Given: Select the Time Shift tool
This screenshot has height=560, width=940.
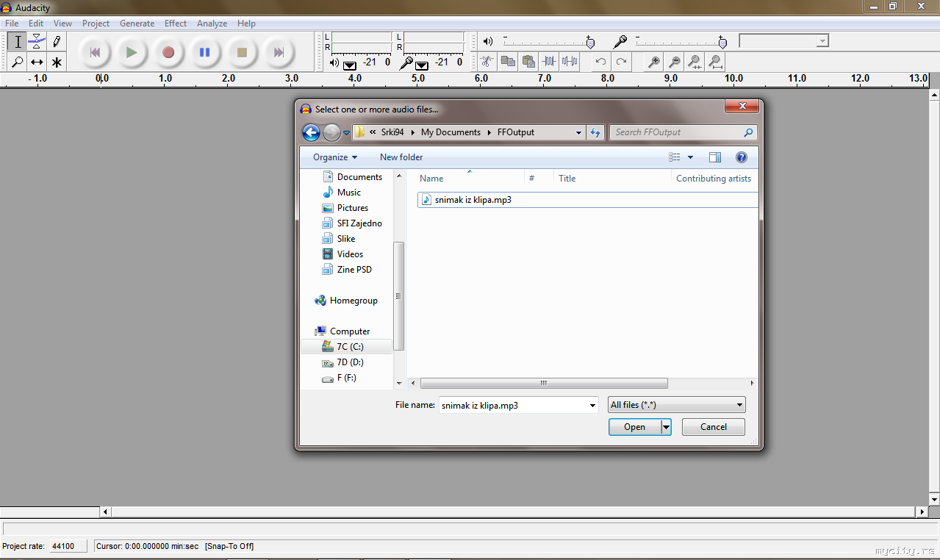Looking at the screenshot, I should pos(37,62).
